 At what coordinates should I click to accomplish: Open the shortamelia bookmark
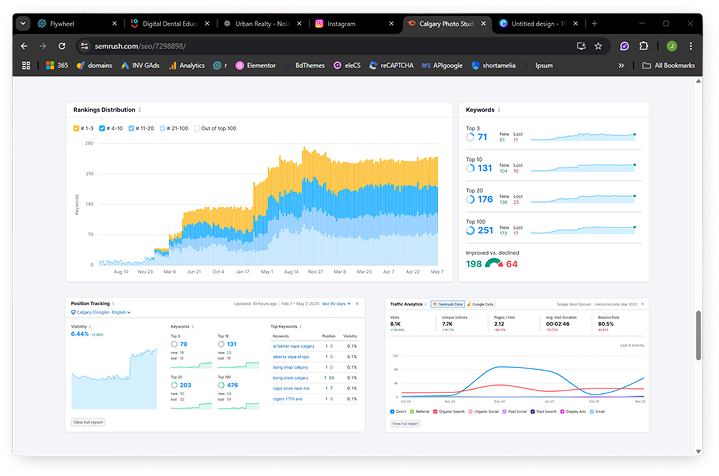point(493,66)
